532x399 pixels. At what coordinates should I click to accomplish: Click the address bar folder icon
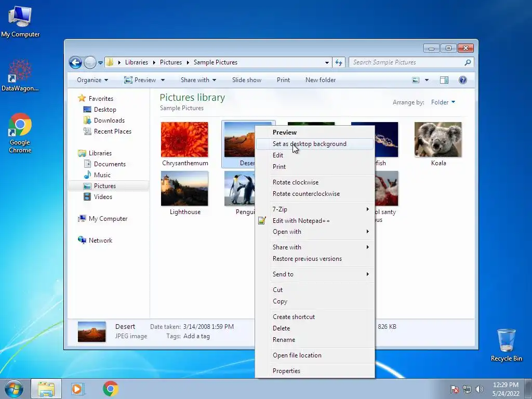[x=110, y=62]
